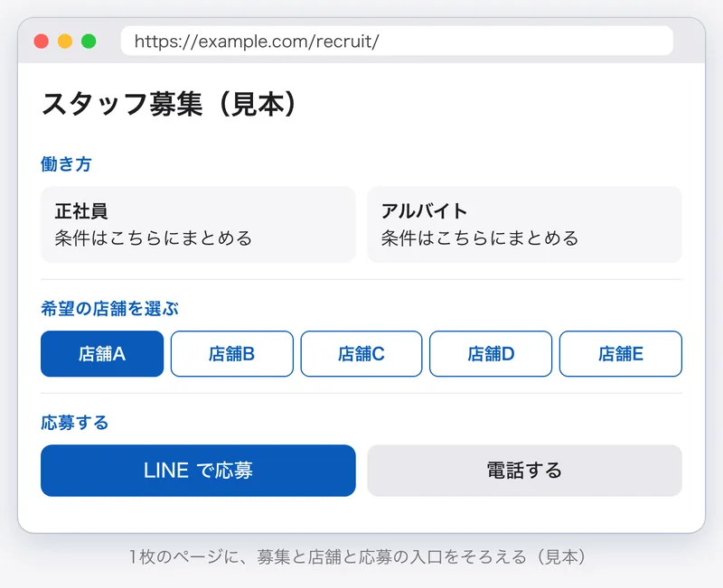
Task: Click the yellow minimize window dot
Action: click(x=65, y=41)
